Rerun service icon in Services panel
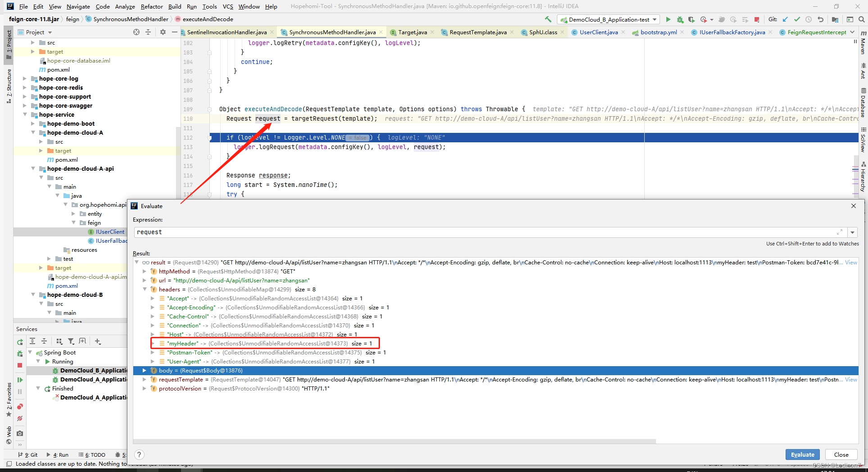The height and width of the screenshot is (472, 868). (x=20, y=342)
